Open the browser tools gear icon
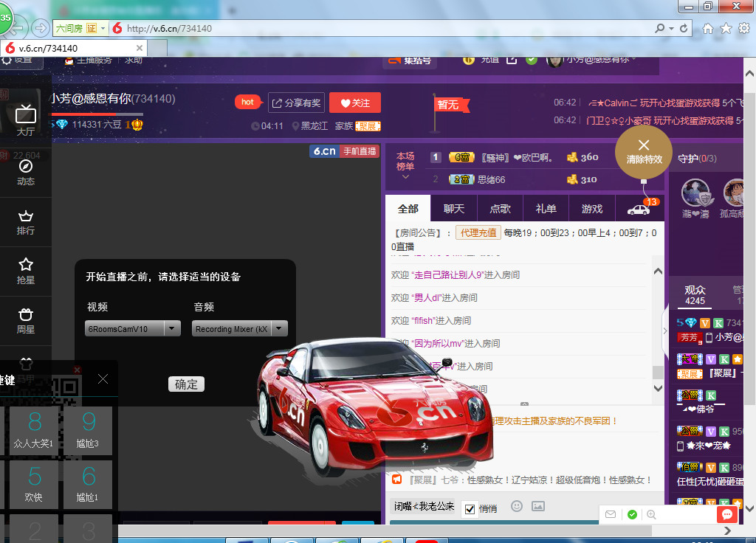 744,29
